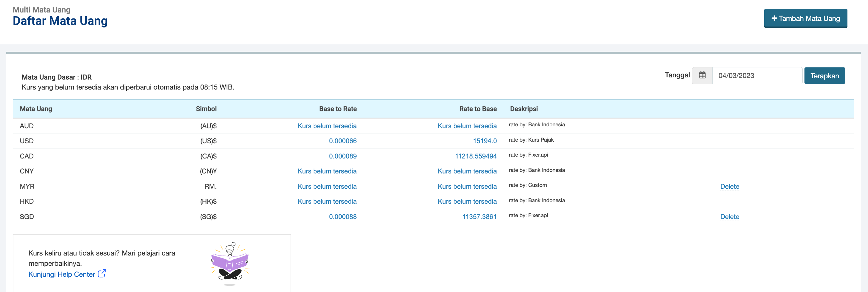Click SGD description rate by: Fixer.api
The height and width of the screenshot is (292, 868).
(x=528, y=215)
